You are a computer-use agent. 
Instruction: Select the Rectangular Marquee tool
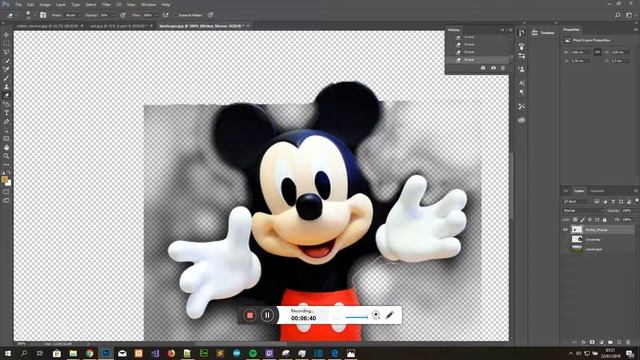point(6,43)
